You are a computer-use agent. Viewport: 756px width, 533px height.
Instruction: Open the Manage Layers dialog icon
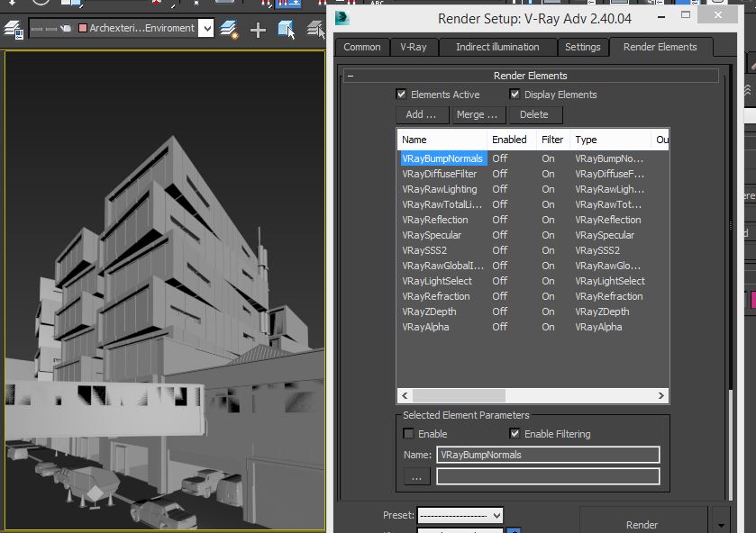14,29
